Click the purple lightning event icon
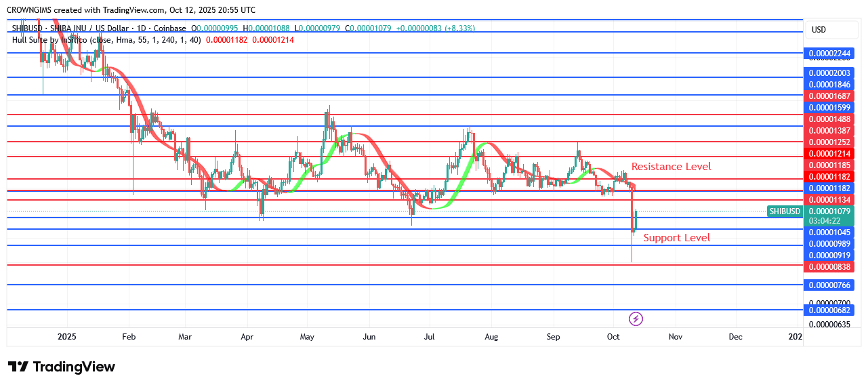This screenshot has width=868, height=387. click(x=636, y=319)
